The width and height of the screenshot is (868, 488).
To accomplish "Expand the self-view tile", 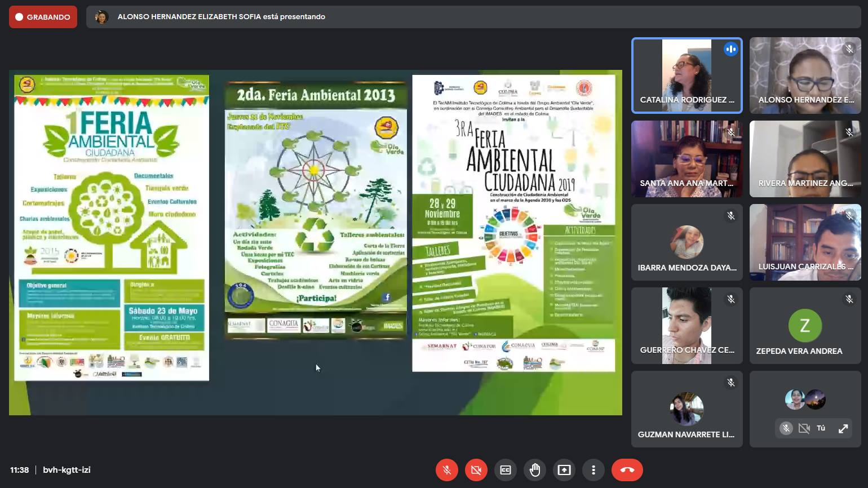I will 843,428.
